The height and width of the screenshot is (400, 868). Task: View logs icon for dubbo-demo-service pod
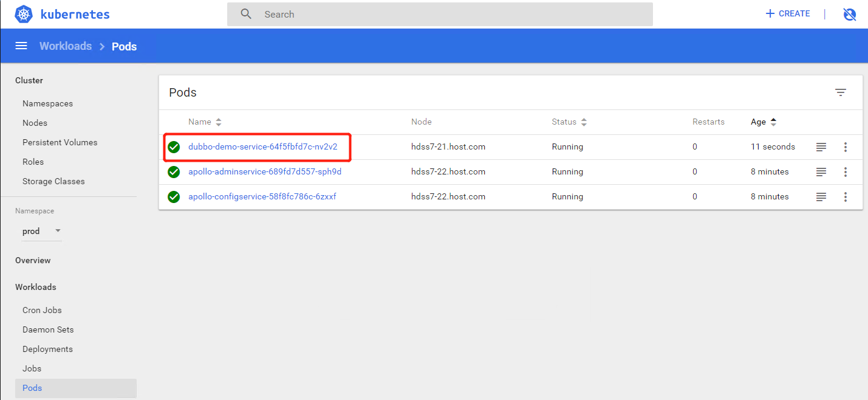point(821,147)
